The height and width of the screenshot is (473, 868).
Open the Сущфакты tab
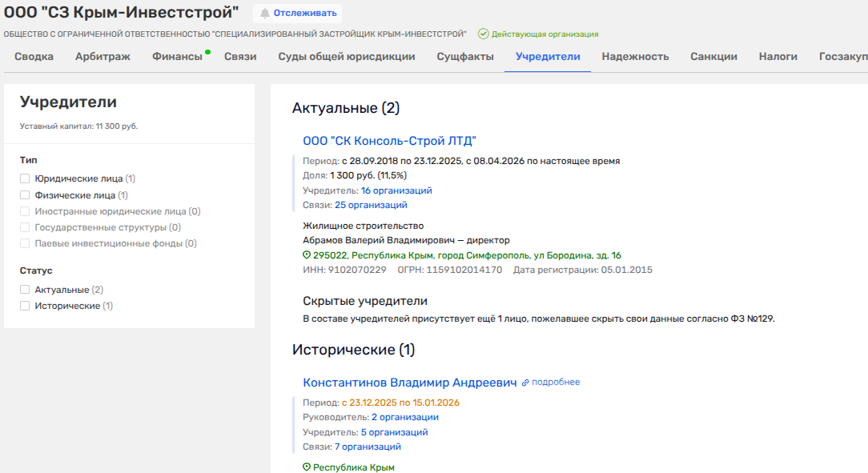tap(465, 57)
